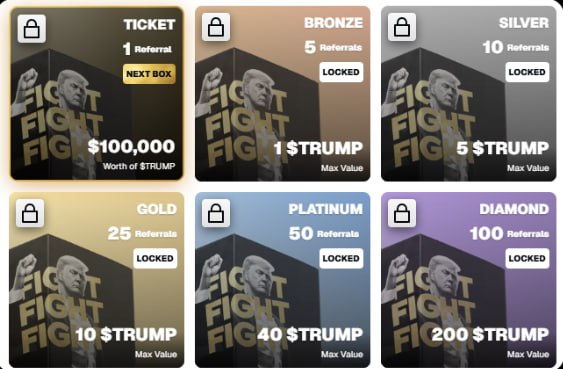Click the lock icon on the SILVER box
Viewport: 563px width, 369px height.
coord(402,27)
